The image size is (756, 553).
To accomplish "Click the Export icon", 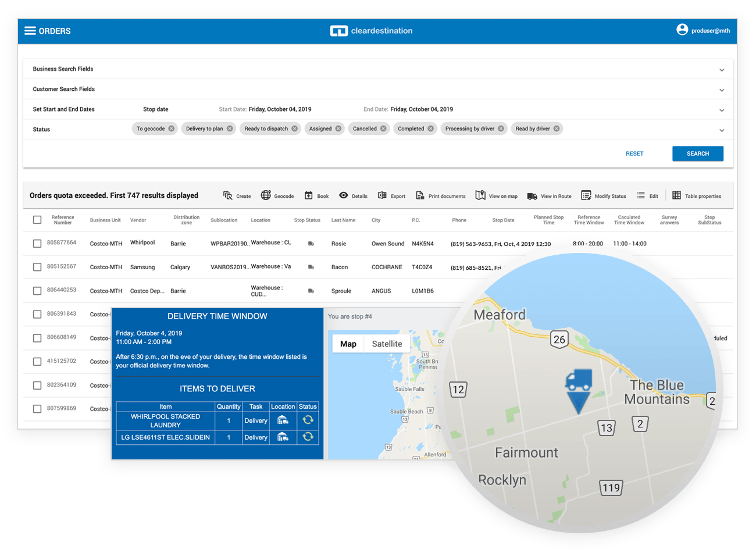I will coord(382,195).
